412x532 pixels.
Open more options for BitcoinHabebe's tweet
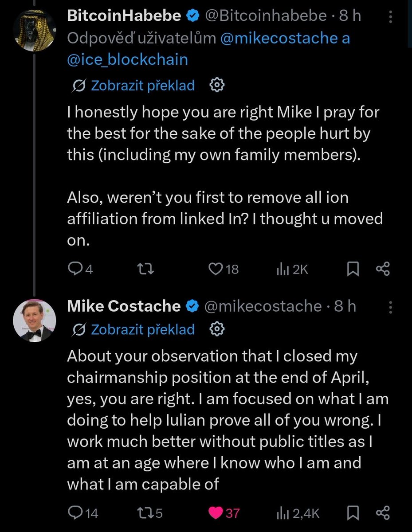coord(390,17)
